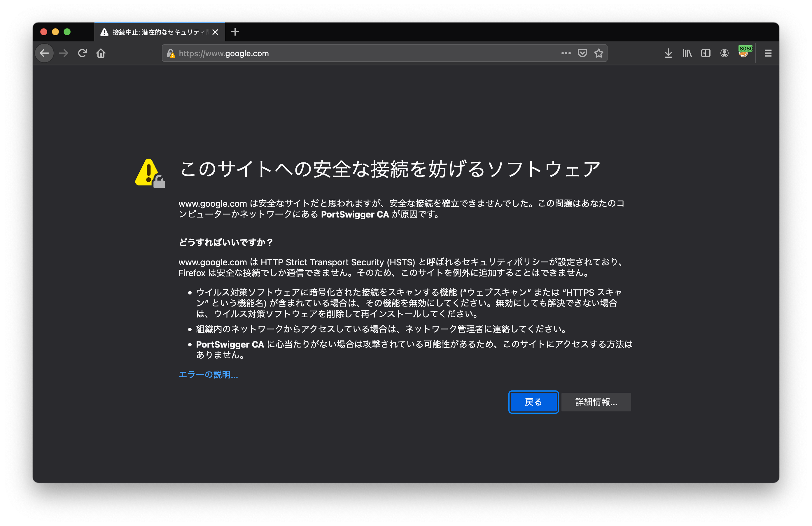Open the page actions three-dot menu
Viewport: 812px width, 526px height.
tap(566, 53)
